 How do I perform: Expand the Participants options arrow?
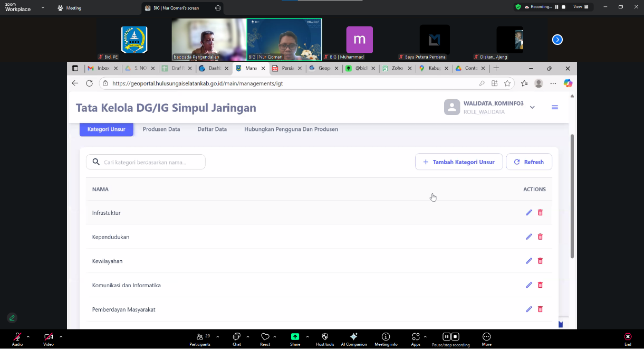218,336
